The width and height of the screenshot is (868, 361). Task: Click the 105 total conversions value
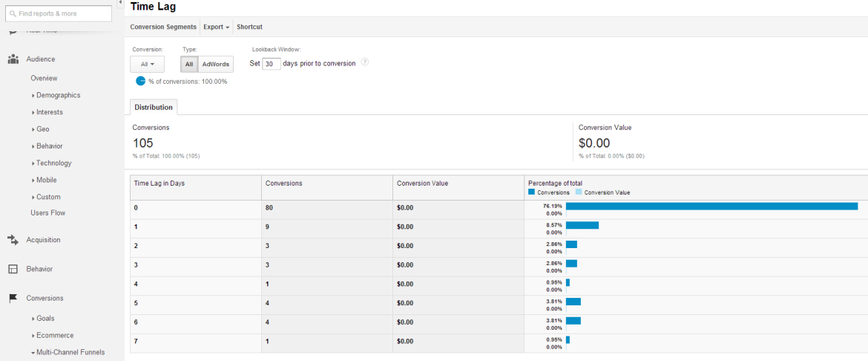[x=143, y=143]
